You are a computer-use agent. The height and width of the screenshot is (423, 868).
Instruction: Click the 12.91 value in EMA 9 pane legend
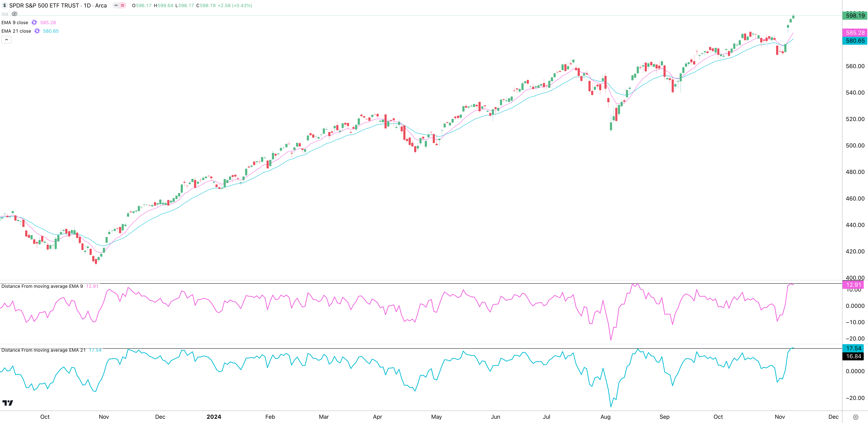click(92, 286)
